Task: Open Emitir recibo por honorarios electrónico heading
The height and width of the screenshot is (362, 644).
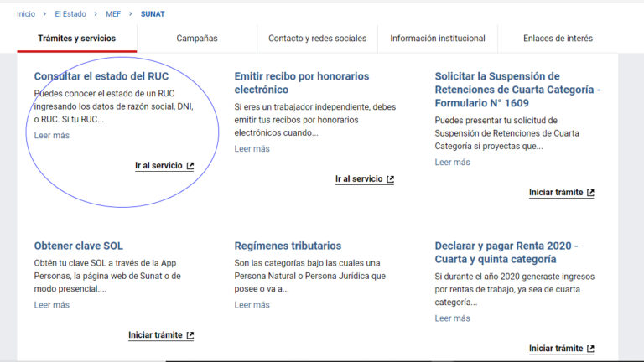Action: point(302,83)
